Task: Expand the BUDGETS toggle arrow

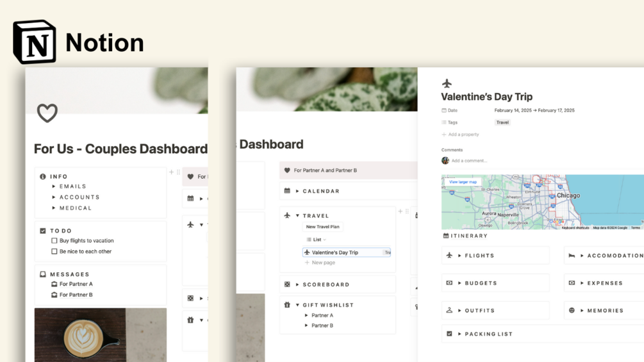Action: click(x=459, y=283)
